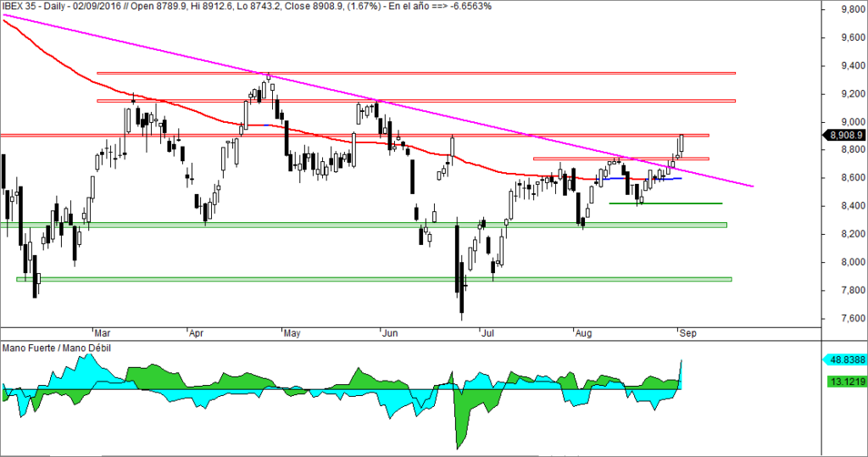The height and width of the screenshot is (457, 868).
Task: Click the 8,800 price axis label
Action: pyautogui.click(x=853, y=149)
